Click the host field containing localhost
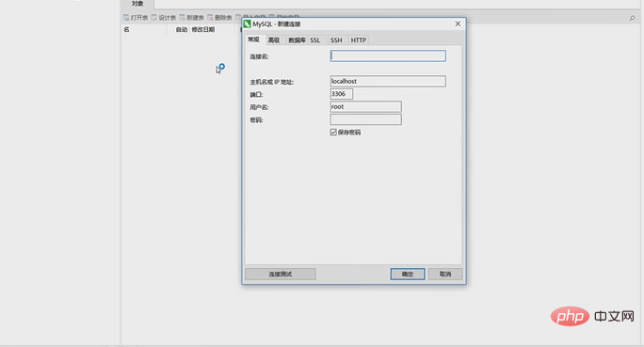Viewport: 644px width, 347px height. [388, 81]
